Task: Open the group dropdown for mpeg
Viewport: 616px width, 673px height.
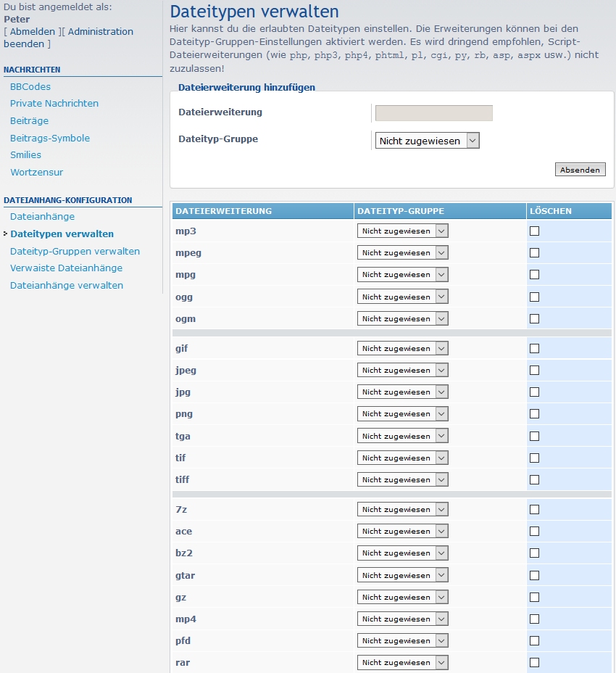Action: coord(403,253)
